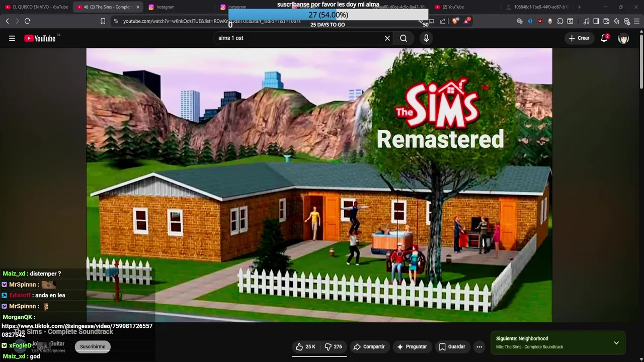Click the Crear button
This screenshot has height=362, width=644.
click(x=579, y=38)
